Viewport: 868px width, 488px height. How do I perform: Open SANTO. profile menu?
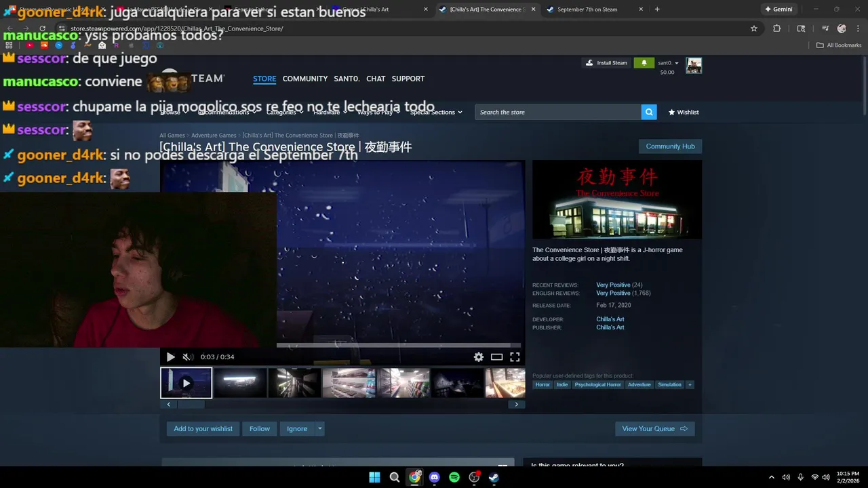click(x=347, y=79)
